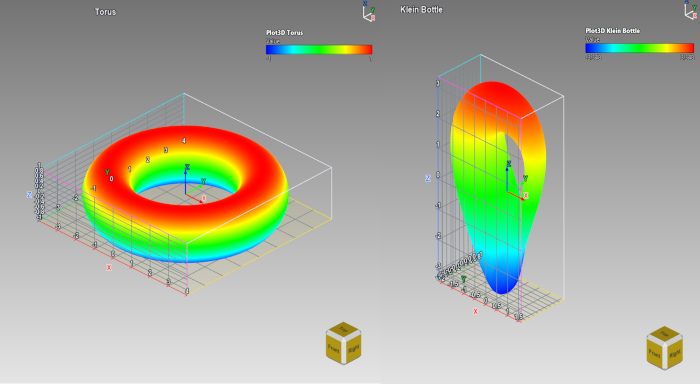Viewport: 700px width, 384px height.
Task: Select the 'Torus' plot title
Action: 105,12
